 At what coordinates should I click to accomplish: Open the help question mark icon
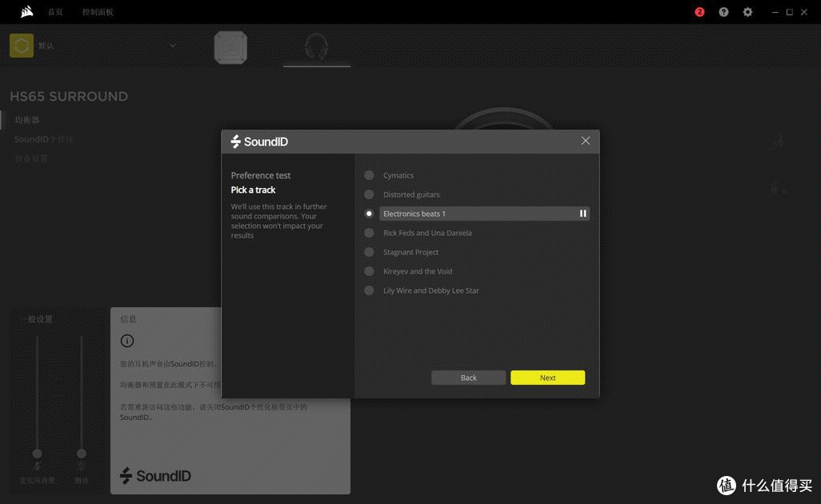point(723,11)
